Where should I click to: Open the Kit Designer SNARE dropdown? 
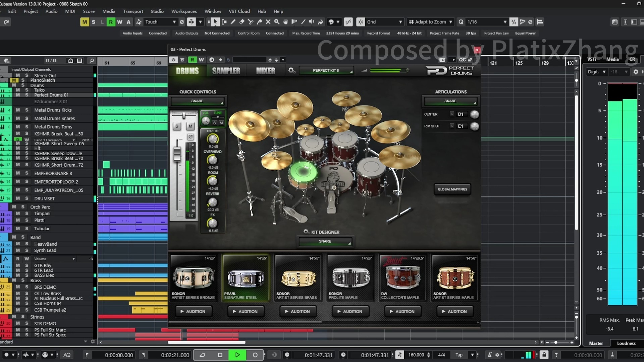coord(325,241)
